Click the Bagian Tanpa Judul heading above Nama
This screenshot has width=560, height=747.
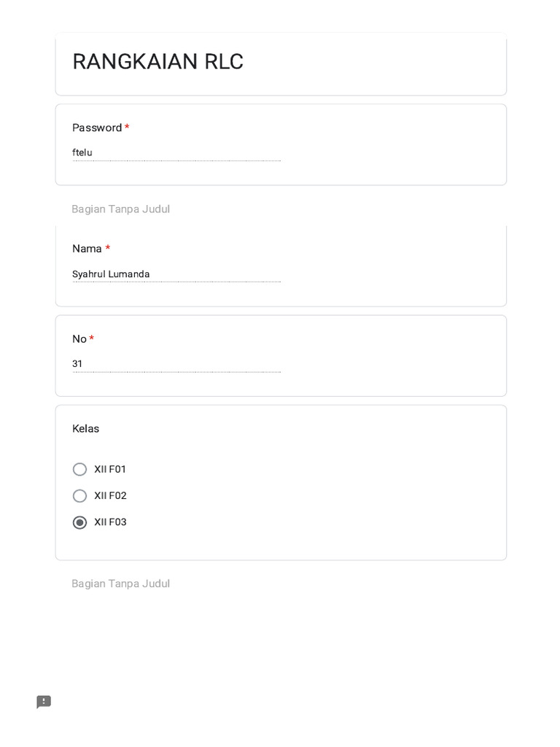click(120, 209)
